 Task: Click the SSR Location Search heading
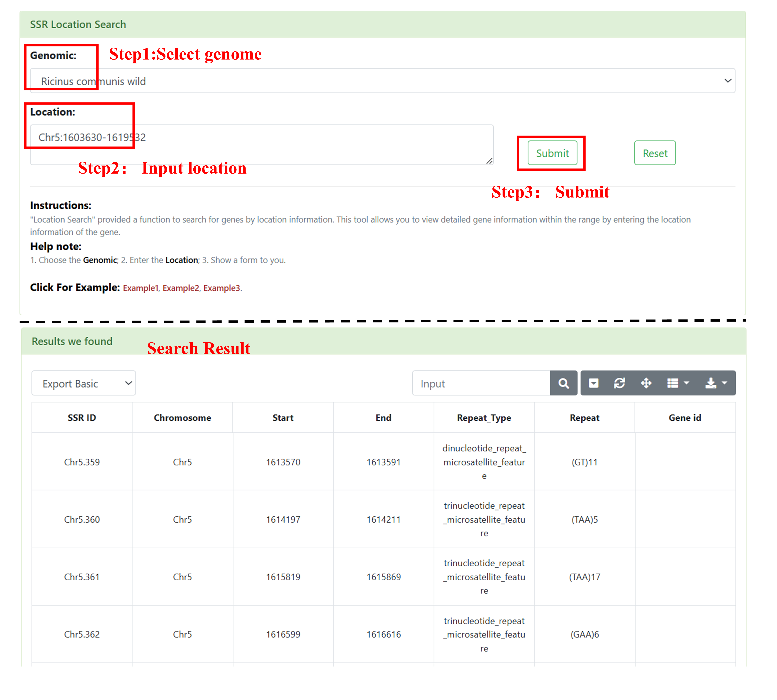point(78,24)
